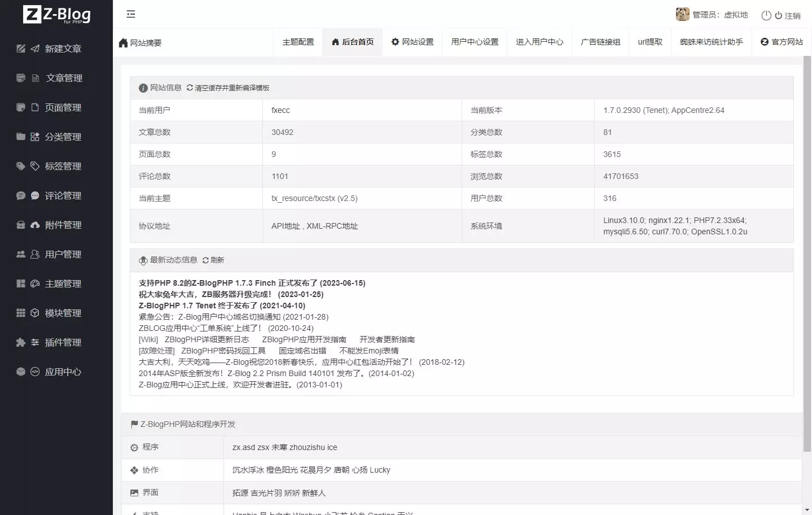Select the 进入用户中心 tab
Image resolution: width=812 pixels, height=515 pixels.
pyautogui.click(x=539, y=42)
